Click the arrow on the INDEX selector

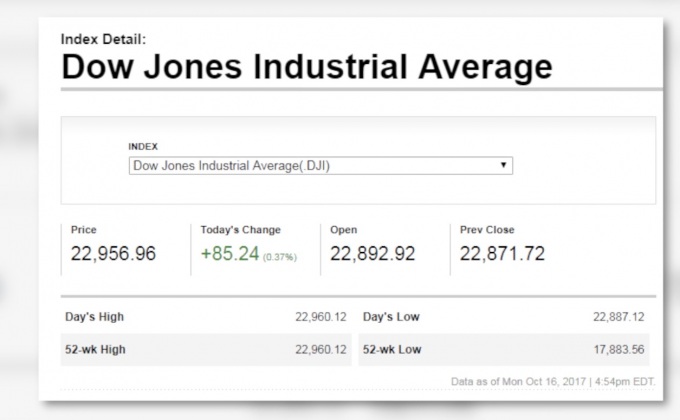[x=502, y=166]
